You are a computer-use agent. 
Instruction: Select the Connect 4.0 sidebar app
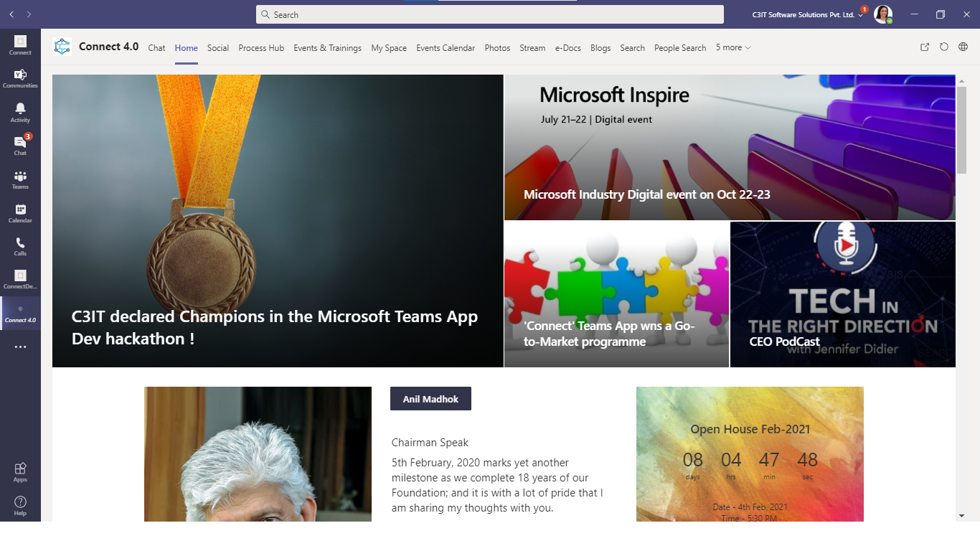pyautogui.click(x=20, y=314)
